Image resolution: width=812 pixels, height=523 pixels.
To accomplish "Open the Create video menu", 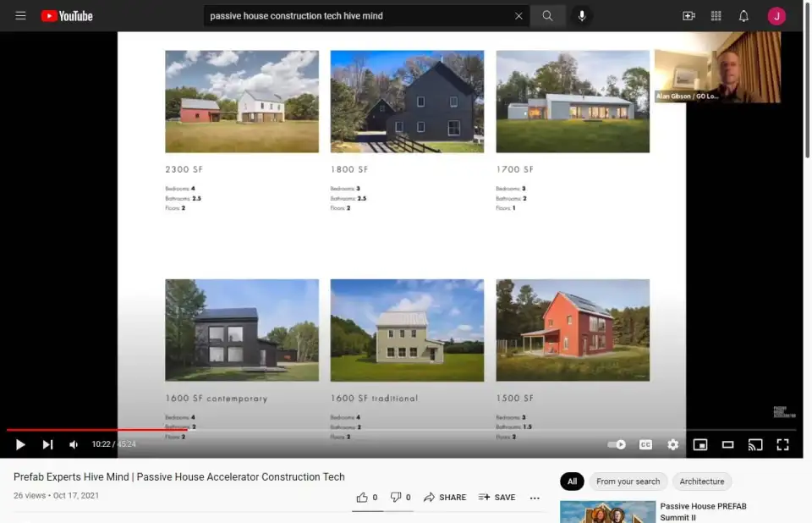I will coord(689,16).
